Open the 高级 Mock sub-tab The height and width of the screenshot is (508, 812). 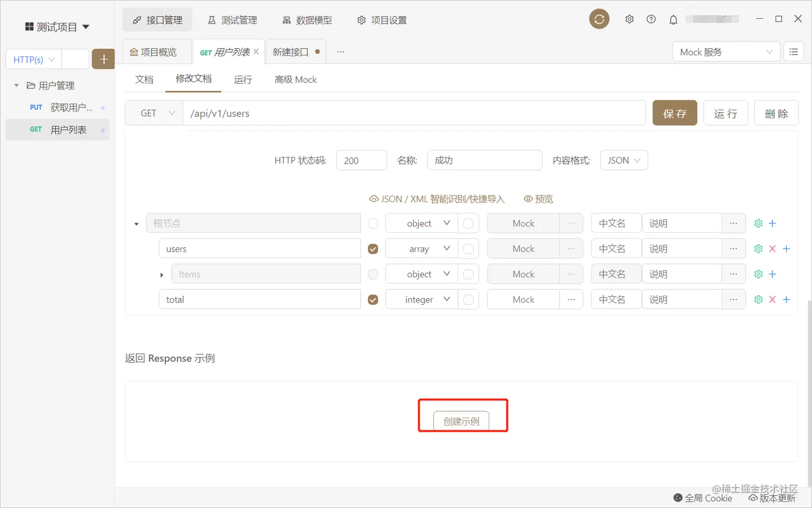click(295, 80)
